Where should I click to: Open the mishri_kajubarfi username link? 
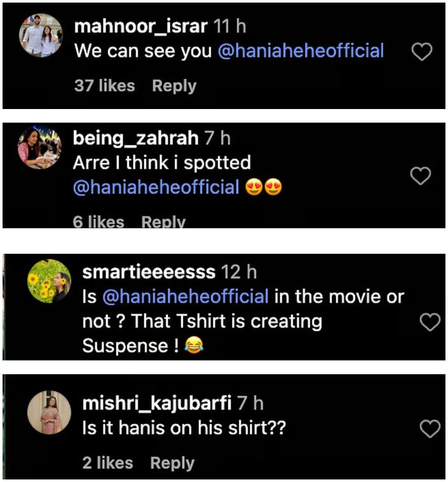click(157, 403)
